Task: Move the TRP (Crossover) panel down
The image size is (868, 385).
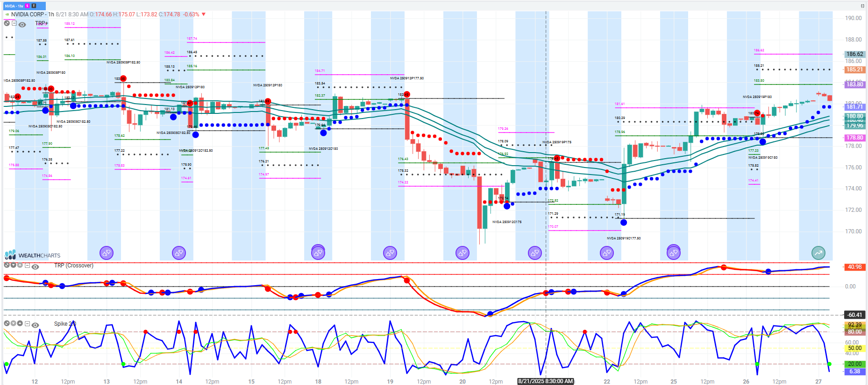Action: point(14,265)
